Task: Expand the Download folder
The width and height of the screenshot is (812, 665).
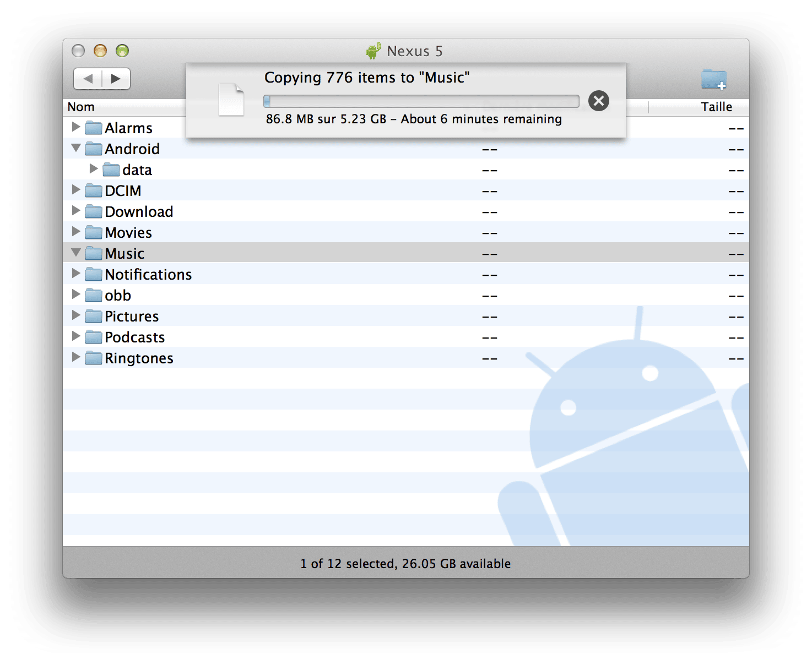Action: [x=76, y=211]
